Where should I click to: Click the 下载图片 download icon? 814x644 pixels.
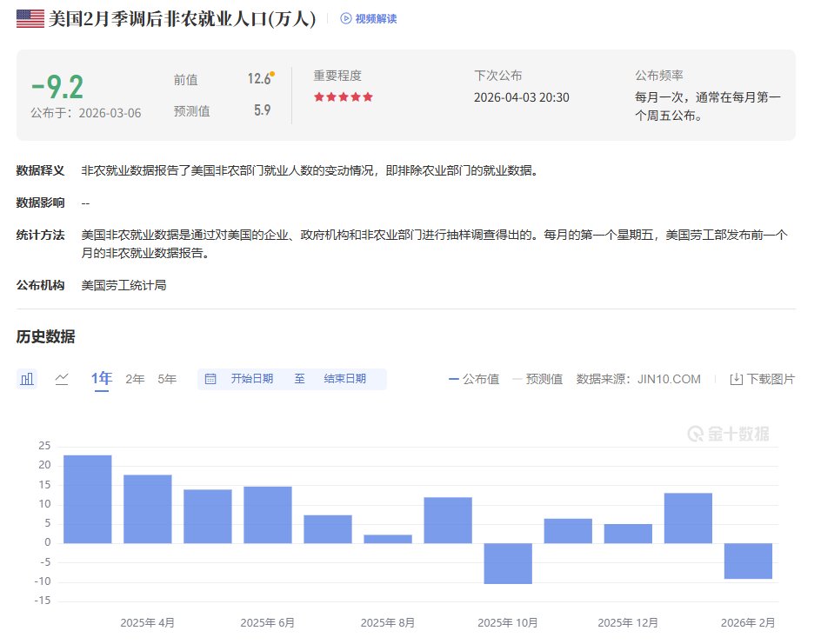[x=736, y=379]
